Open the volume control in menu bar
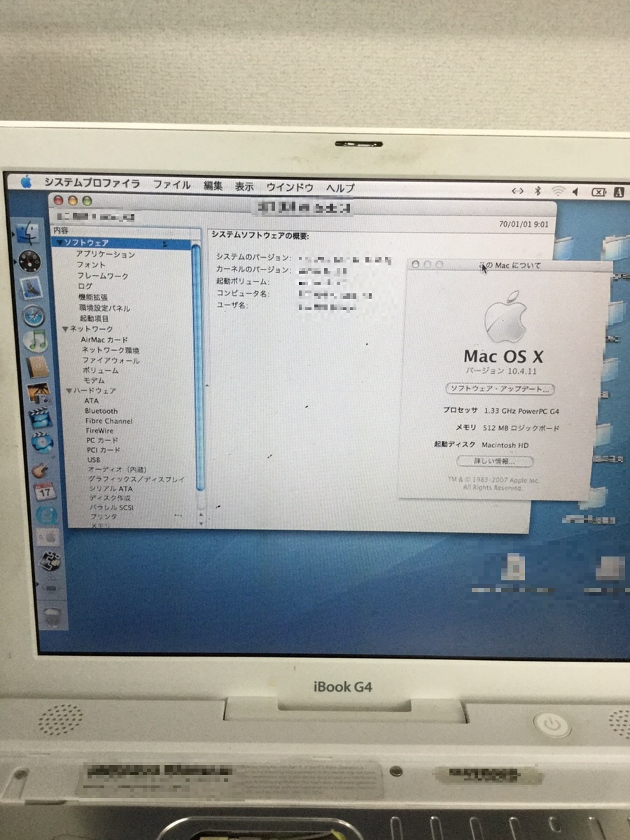 coord(576,191)
